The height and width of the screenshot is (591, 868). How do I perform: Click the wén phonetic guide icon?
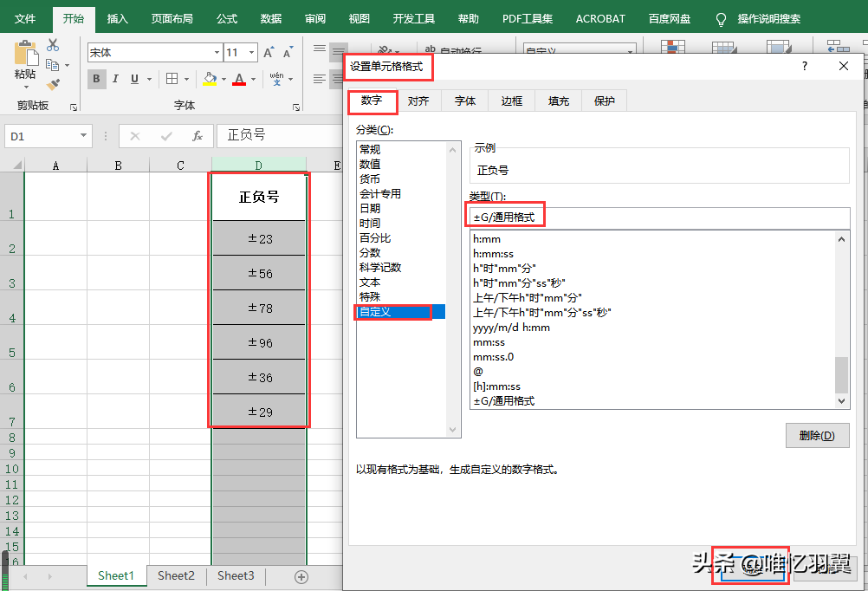pos(276,79)
